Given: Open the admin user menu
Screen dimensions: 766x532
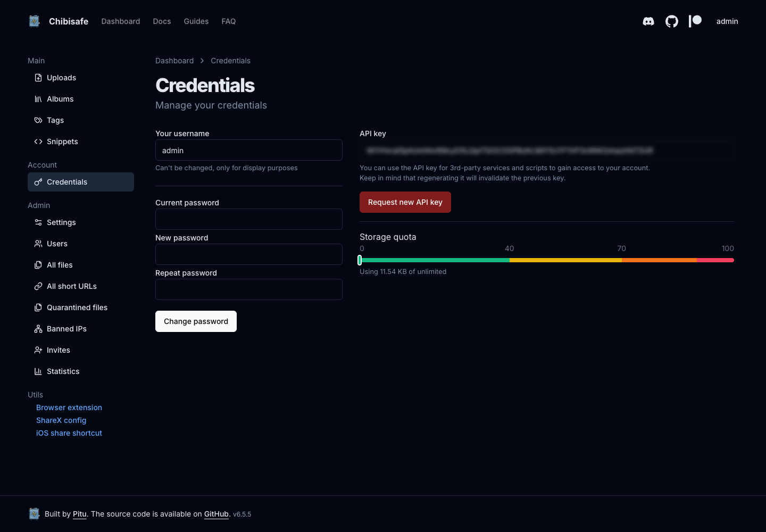Looking at the screenshot, I should 727,21.
